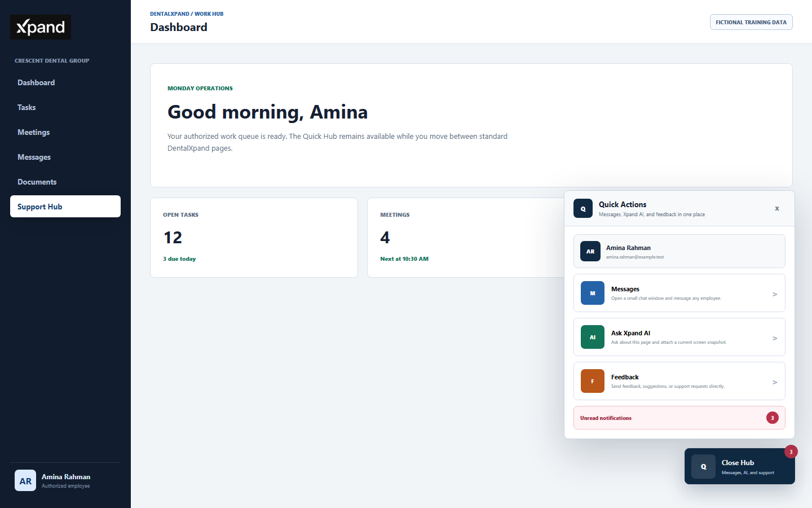812x508 pixels.
Task: Click the Dashboard page title
Action: [x=179, y=27]
